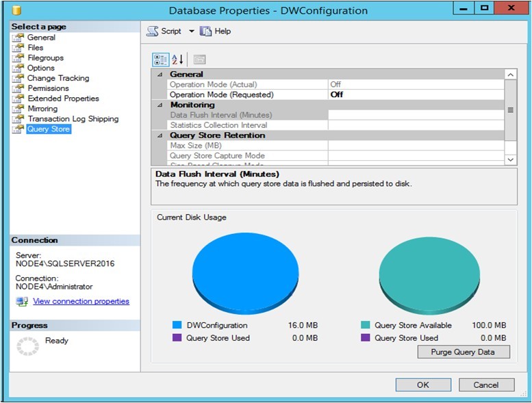Open the Filegroups page
The height and width of the screenshot is (403, 532).
45,58
